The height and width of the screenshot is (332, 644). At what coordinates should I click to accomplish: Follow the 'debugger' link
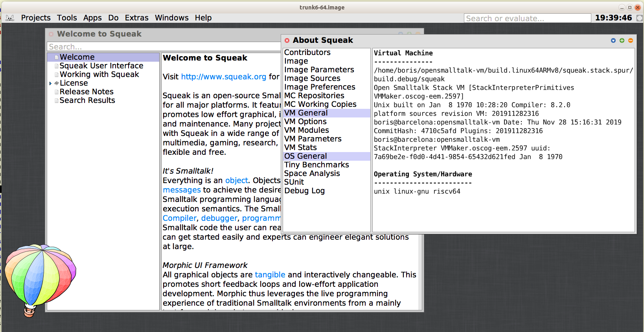point(219,218)
